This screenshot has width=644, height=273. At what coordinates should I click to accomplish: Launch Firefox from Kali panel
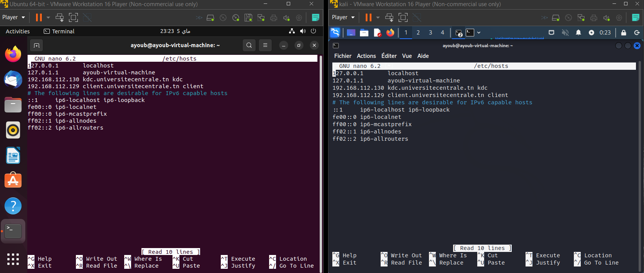[x=390, y=33]
